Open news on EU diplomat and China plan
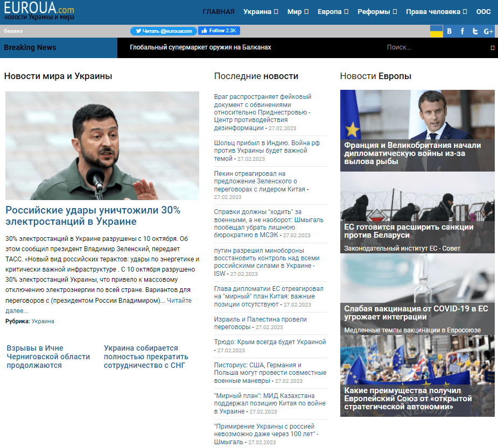Viewport: 498px width, 448px height. pos(269,296)
